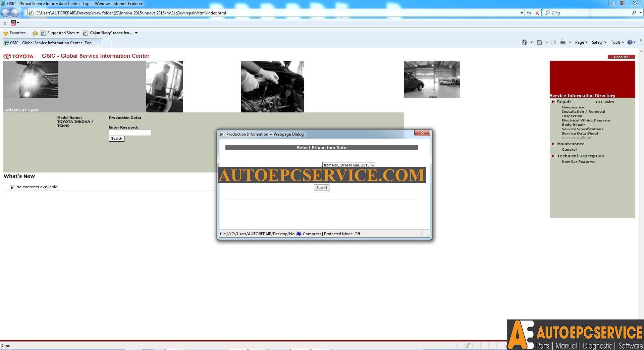Click the red Read Me button

tap(621, 57)
